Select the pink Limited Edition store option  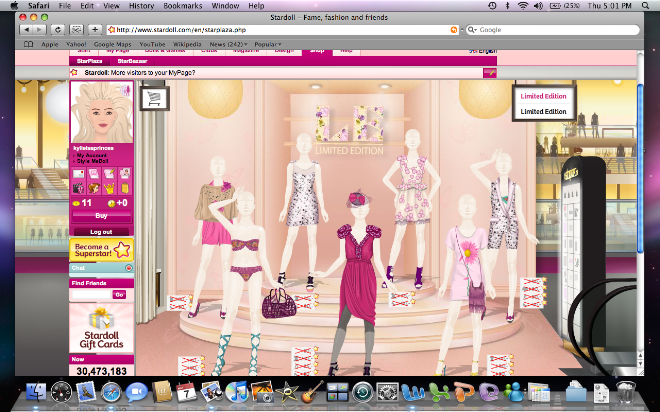pyautogui.click(x=543, y=96)
